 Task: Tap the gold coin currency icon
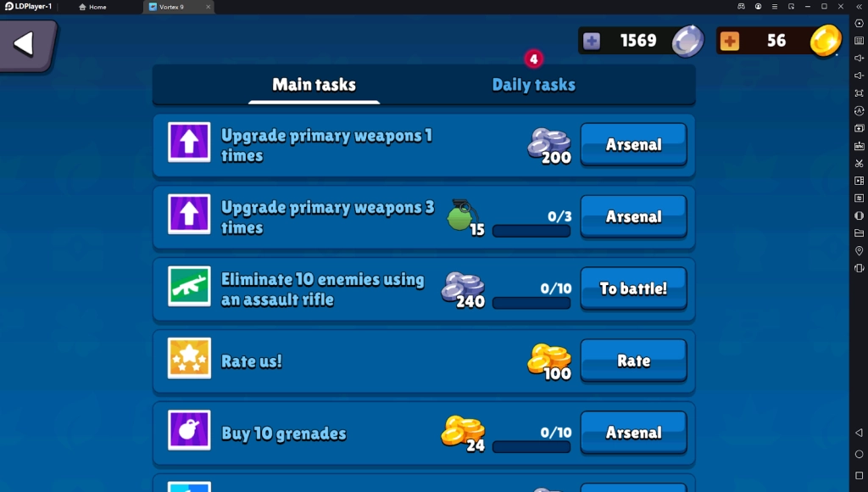click(x=826, y=41)
